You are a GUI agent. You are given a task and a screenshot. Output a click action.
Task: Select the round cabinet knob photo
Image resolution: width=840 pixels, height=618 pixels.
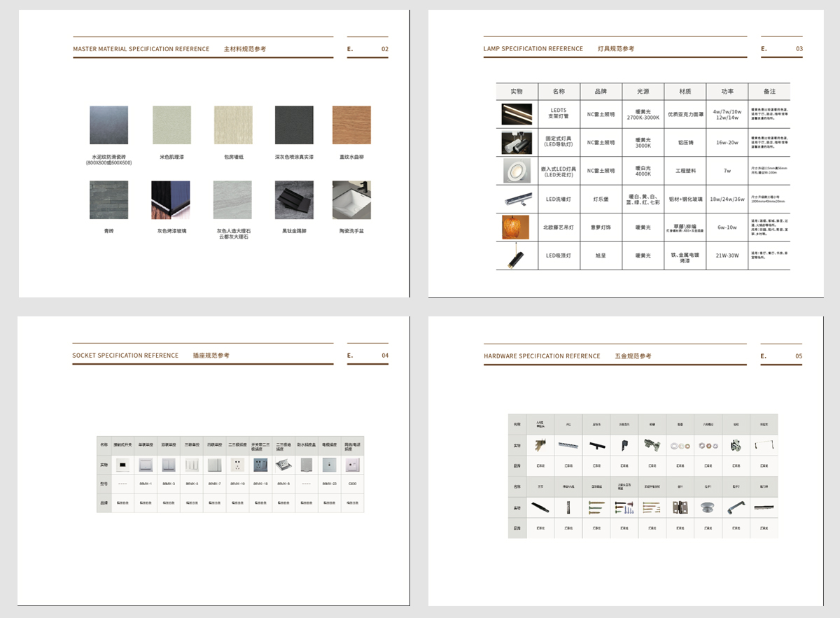pos(708,507)
